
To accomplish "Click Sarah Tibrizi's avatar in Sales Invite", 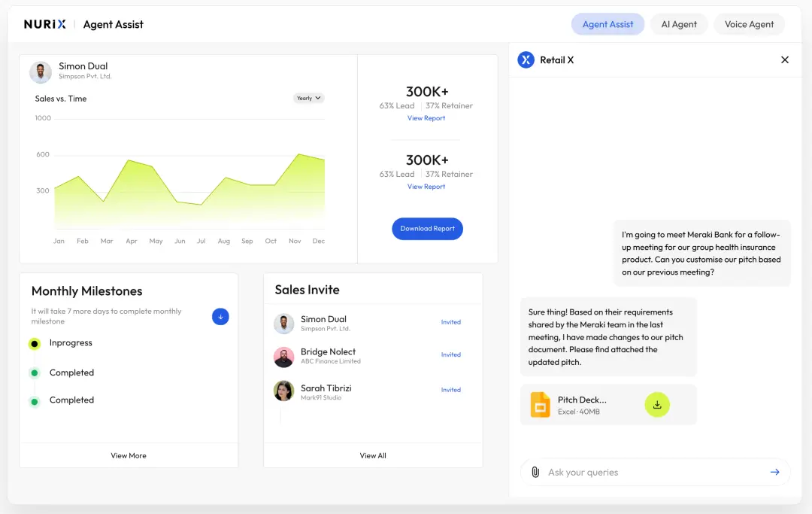I will click(283, 391).
